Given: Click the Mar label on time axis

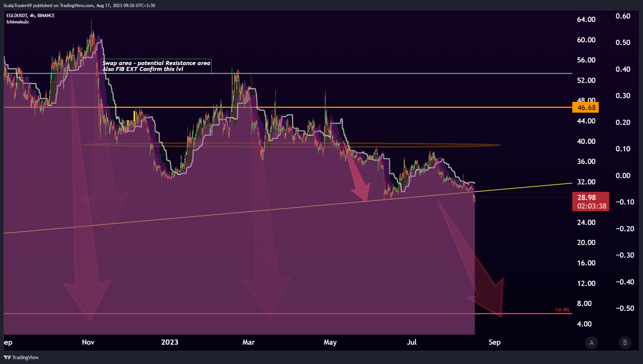Looking at the screenshot, I should click(249, 342).
